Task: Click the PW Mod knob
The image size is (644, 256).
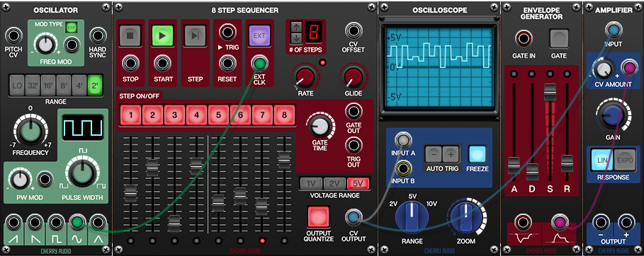Action: (19, 180)
